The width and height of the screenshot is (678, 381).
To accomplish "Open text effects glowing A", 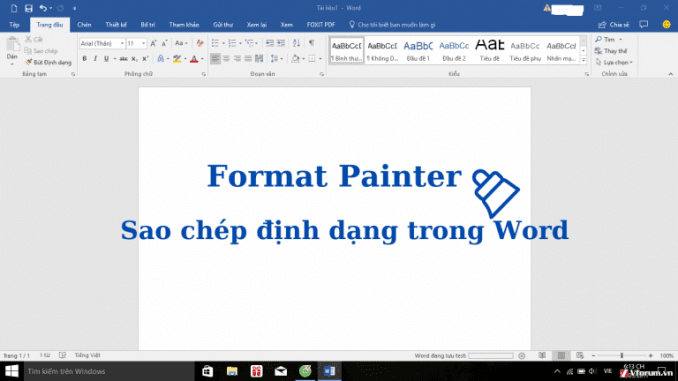I will [160, 59].
